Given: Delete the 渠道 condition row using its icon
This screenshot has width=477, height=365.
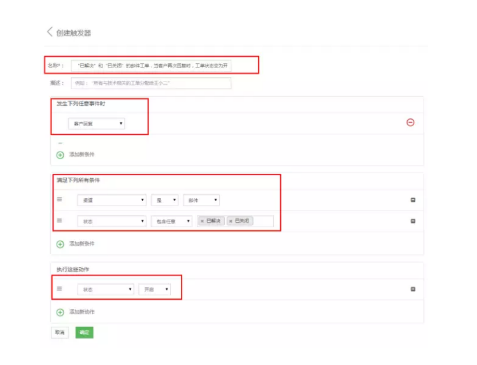Looking at the screenshot, I should (413, 200).
